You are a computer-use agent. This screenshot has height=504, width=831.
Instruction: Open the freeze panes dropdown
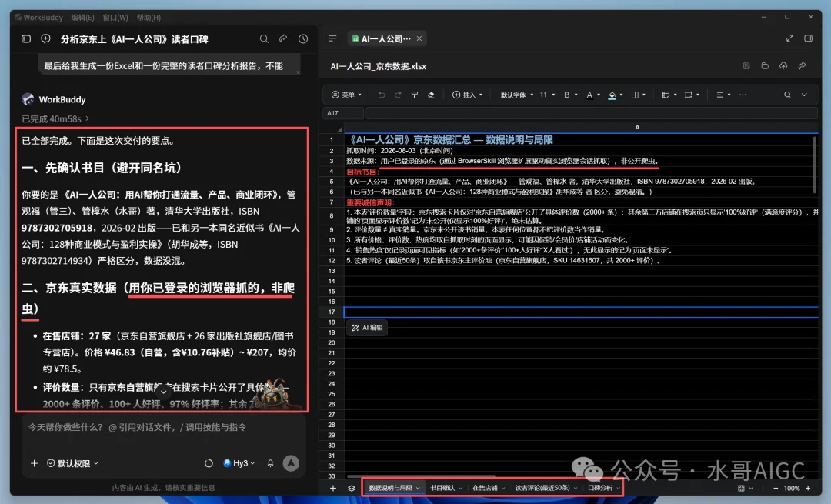[669, 95]
